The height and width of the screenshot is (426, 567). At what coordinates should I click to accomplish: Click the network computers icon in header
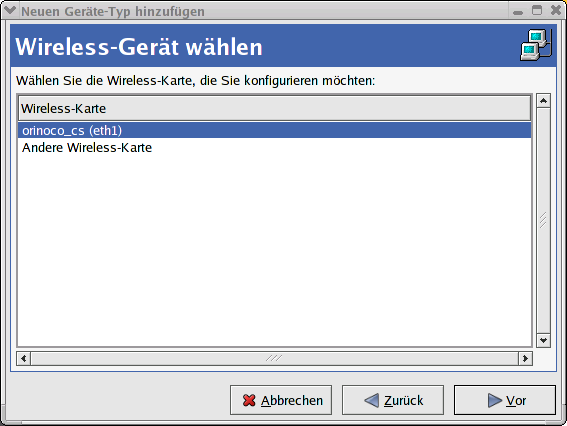[536, 45]
